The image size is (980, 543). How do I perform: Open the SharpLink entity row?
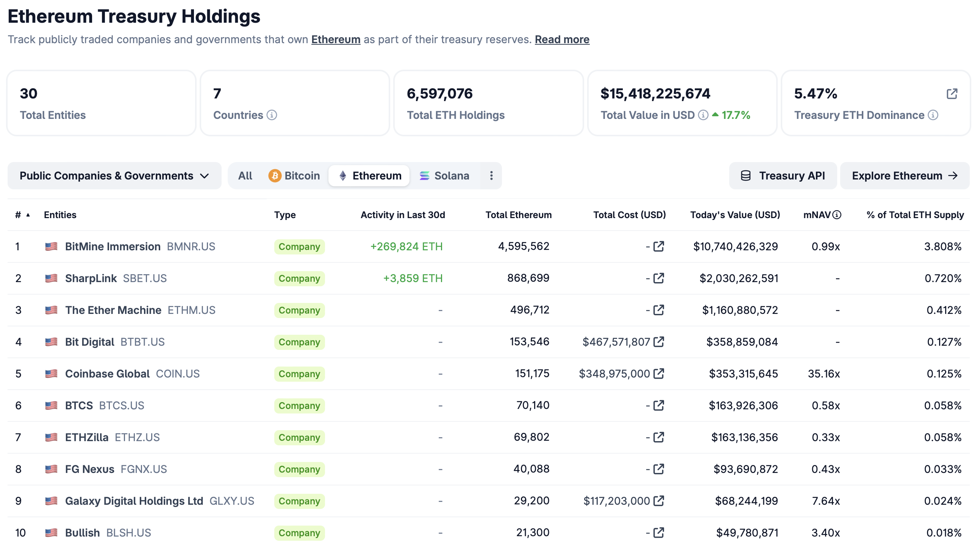point(91,278)
